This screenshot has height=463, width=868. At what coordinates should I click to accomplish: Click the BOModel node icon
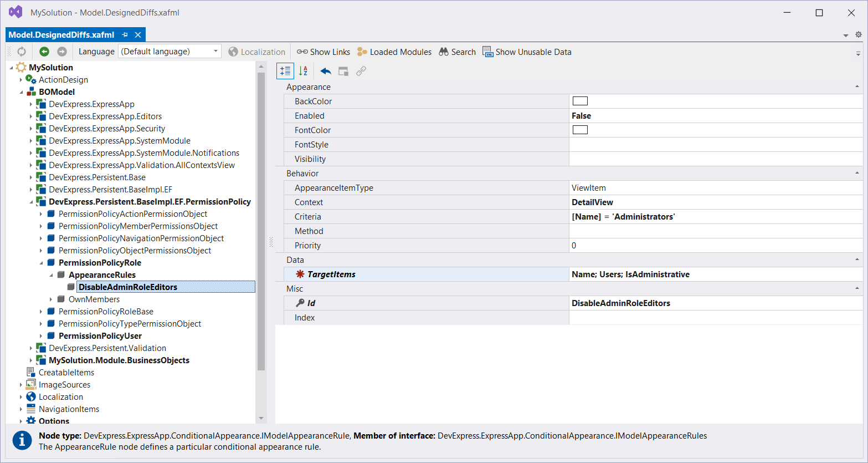tap(31, 91)
